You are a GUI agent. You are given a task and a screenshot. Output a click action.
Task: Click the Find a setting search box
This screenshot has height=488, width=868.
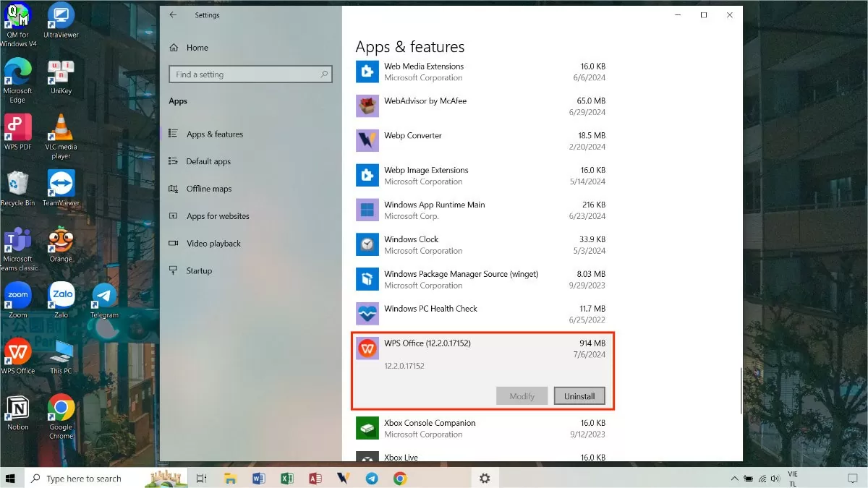(250, 74)
